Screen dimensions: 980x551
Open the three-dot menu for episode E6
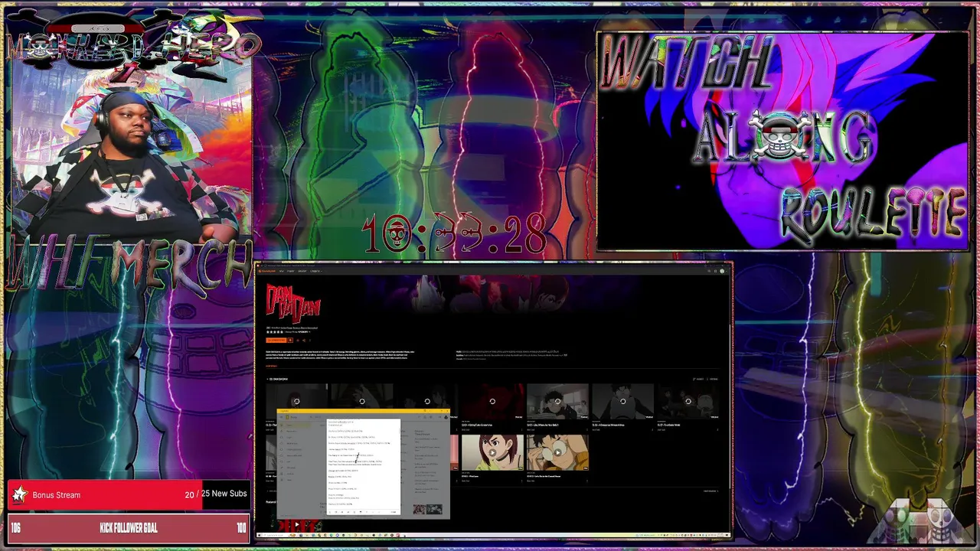point(652,429)
